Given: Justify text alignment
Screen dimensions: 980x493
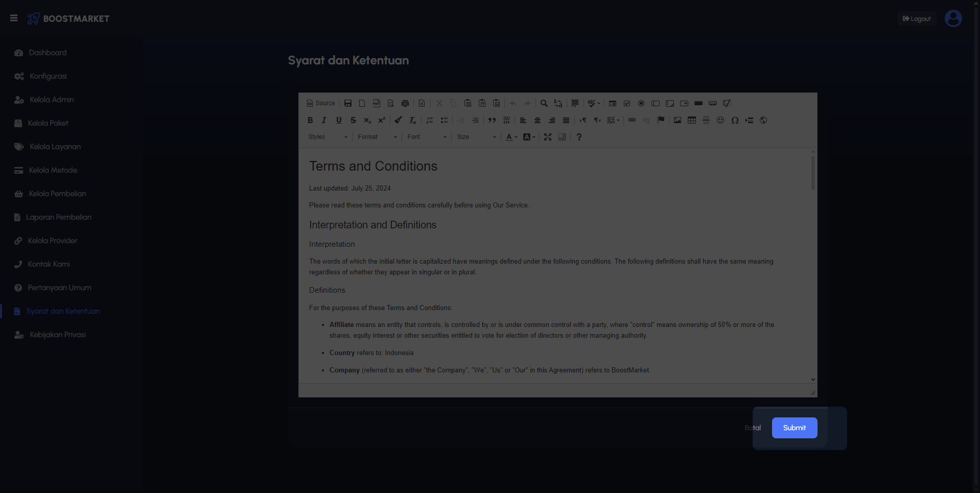Looking at the screenshot, I should pos(566,120).
